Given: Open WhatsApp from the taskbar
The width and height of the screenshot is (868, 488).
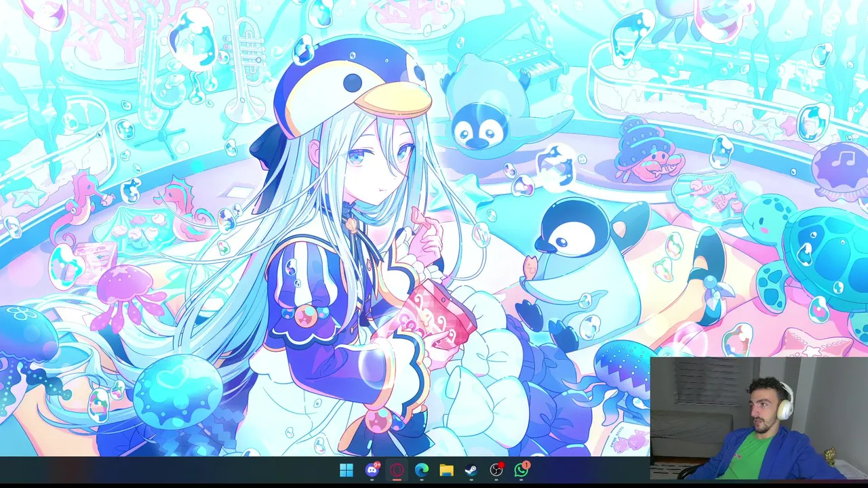Looking at the screenshot, I should pos(521,469).
